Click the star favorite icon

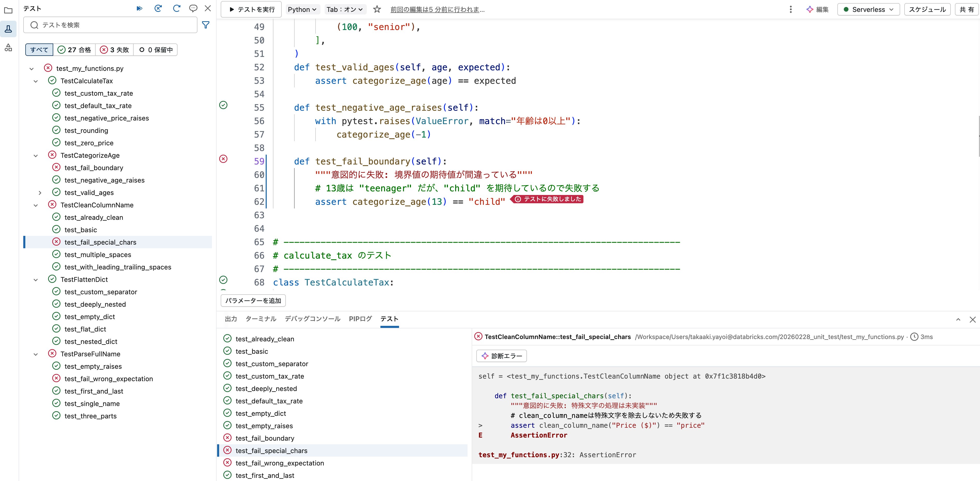coord(377,10)
